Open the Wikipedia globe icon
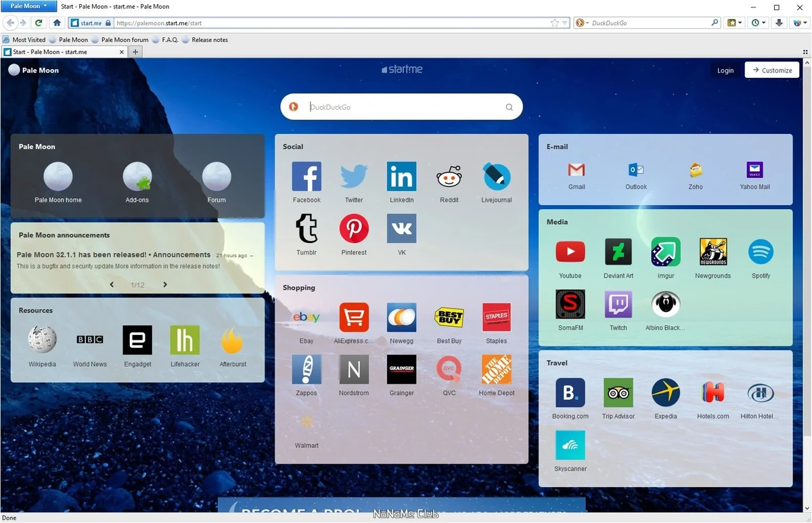812x523 pixels. click(x=43, y=340)
